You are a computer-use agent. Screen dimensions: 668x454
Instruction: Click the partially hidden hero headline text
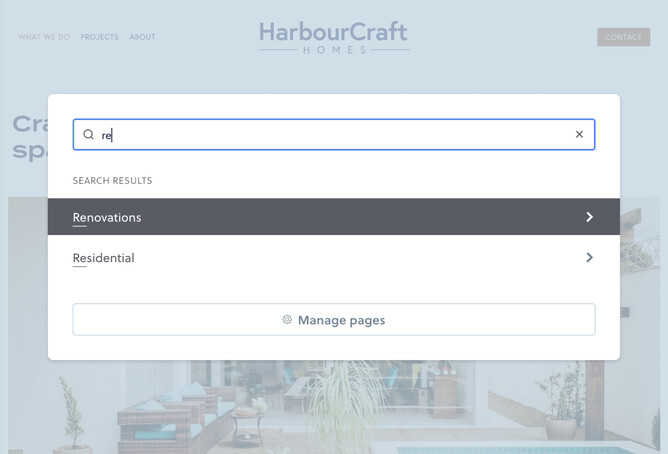pyautogui.click(x=28, y=137)
